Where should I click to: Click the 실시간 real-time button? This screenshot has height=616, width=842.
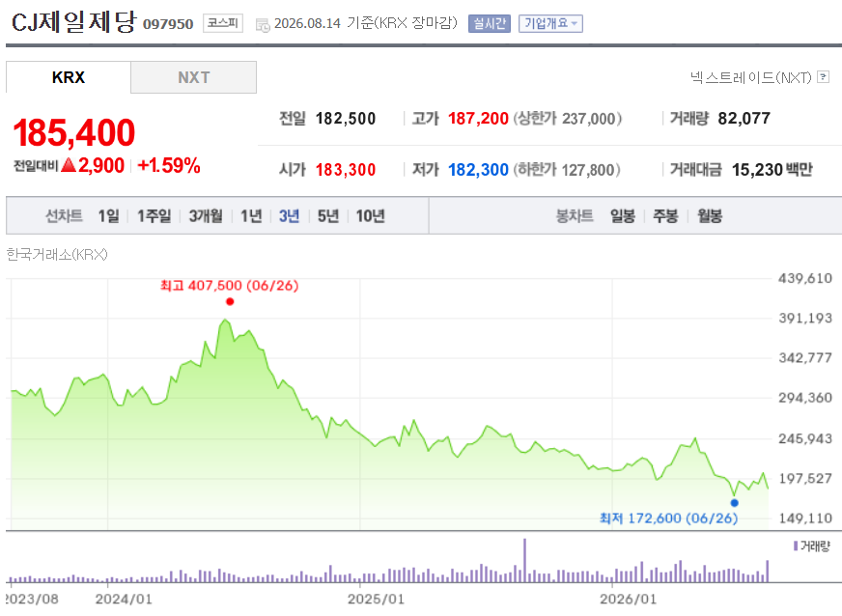(490, 23)
